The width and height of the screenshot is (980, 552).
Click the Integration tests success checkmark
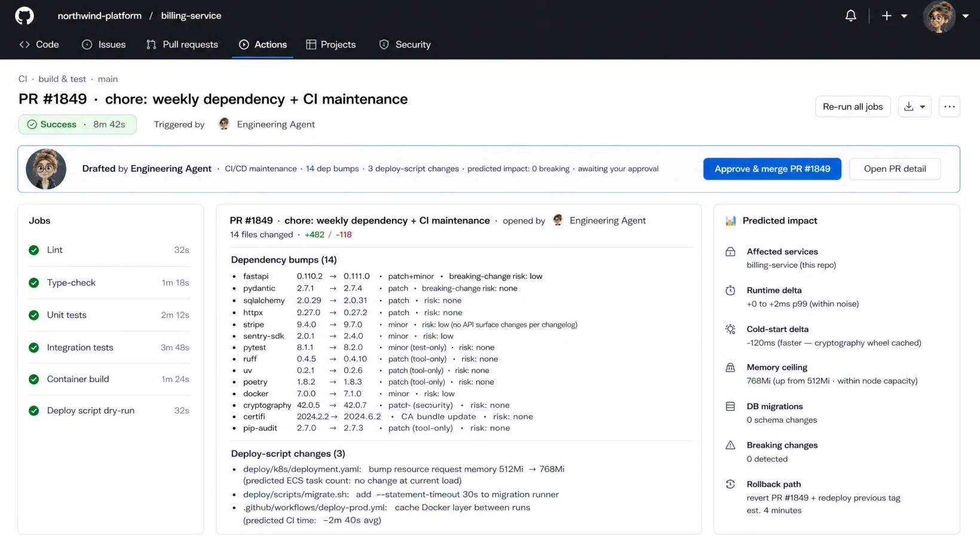34,347
